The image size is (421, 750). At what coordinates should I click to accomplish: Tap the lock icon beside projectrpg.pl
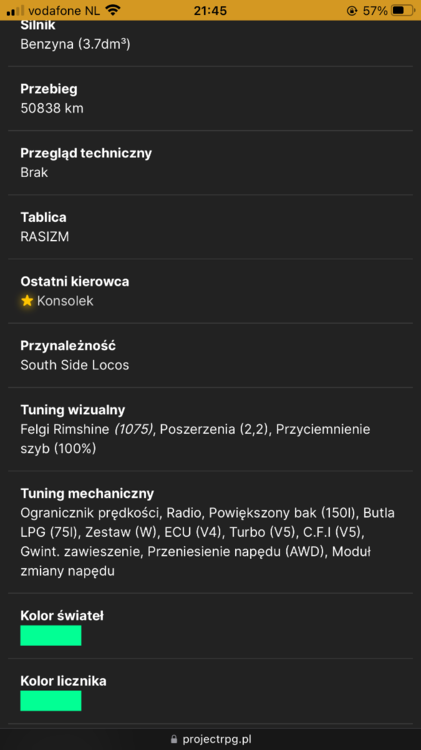pyautogui.click(x=174, y=739)
